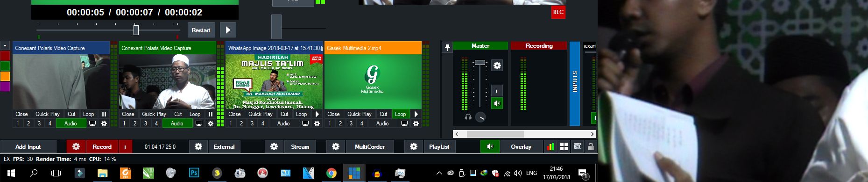Open Photoshop from the taskbar
Image resolution: width=868 pixels, height=182 pixels.
coord(194,173)
